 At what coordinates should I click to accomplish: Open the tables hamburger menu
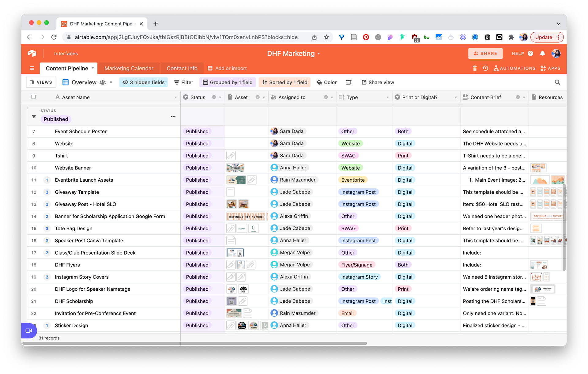tap(32, 68)
